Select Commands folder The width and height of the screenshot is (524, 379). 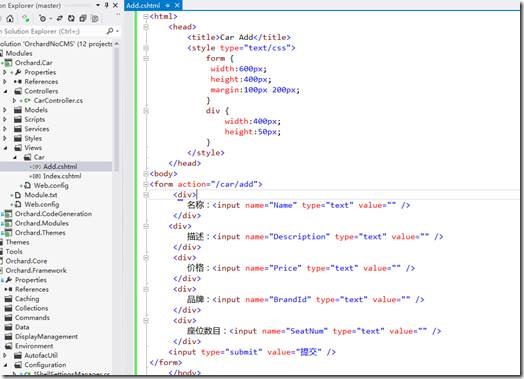(32, 318)
